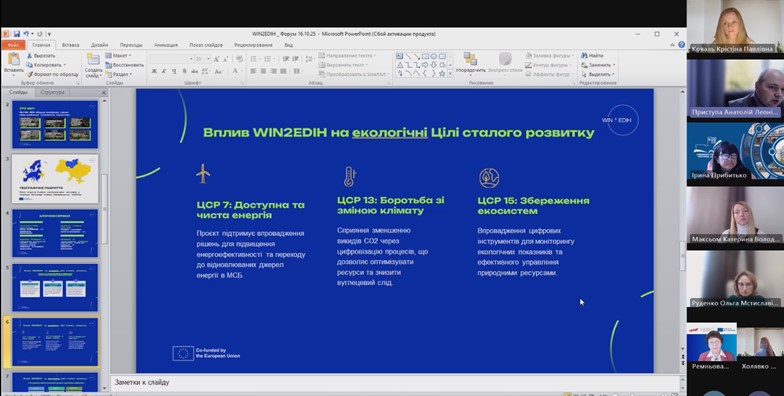Open the PowerPoint help question icon
This screenshot has width=784, height=396.
tap(681, 44)
